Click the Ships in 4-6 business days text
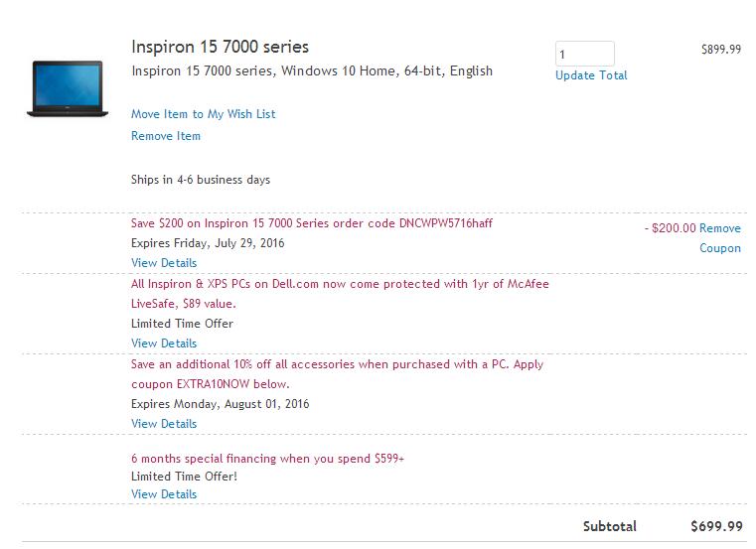The height and width of the screenshot is (549, 756). pos(201,180)
